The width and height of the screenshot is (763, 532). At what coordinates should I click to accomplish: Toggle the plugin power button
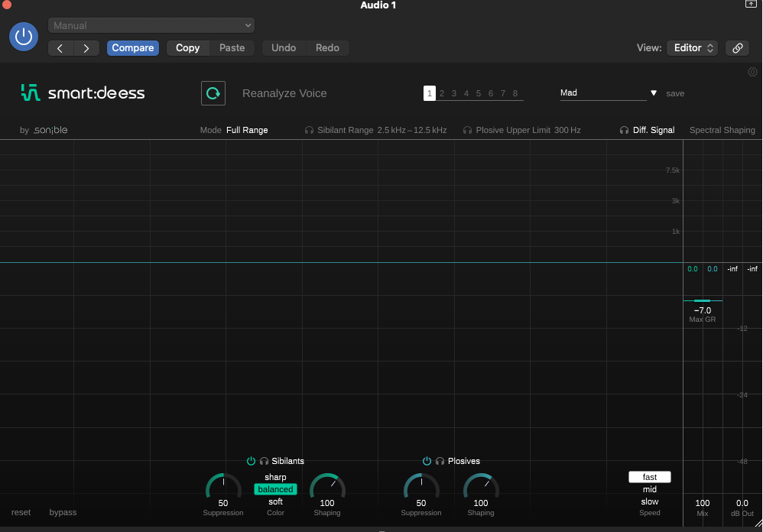[x=24, y=37]
